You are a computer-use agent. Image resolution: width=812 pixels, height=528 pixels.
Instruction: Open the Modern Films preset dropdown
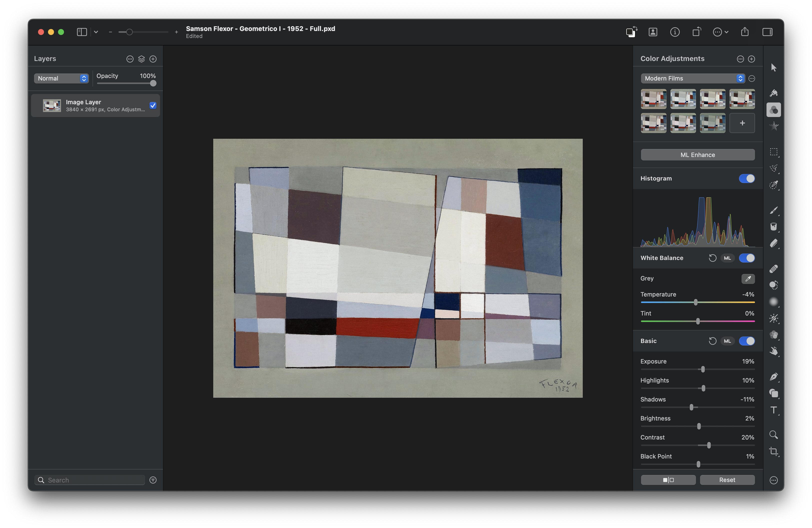[692, 78]
